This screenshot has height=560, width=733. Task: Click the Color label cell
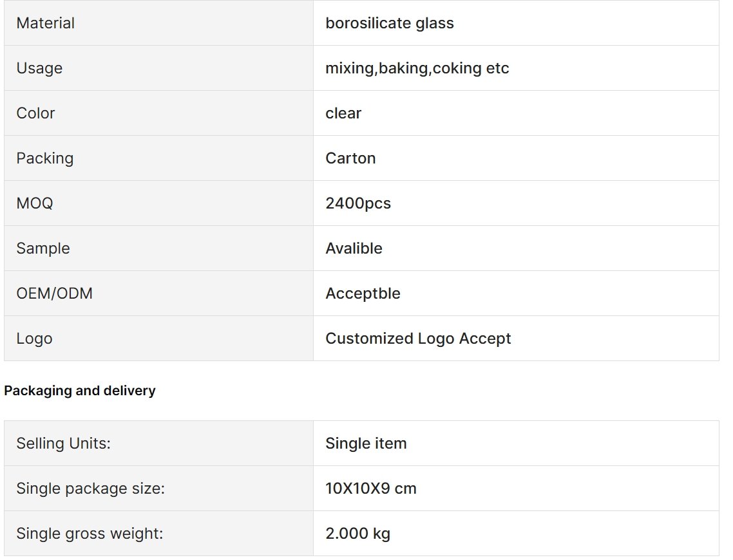click(158, 113)
